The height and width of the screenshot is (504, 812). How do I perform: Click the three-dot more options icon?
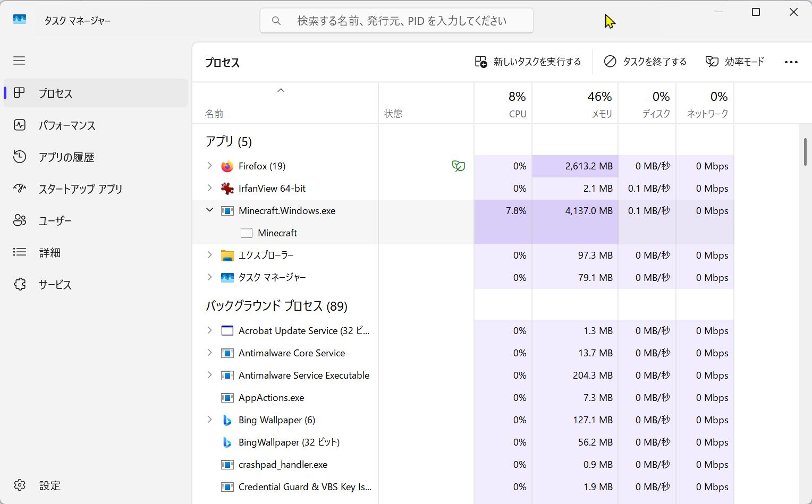pyautogui.click(x=791, y=62)
